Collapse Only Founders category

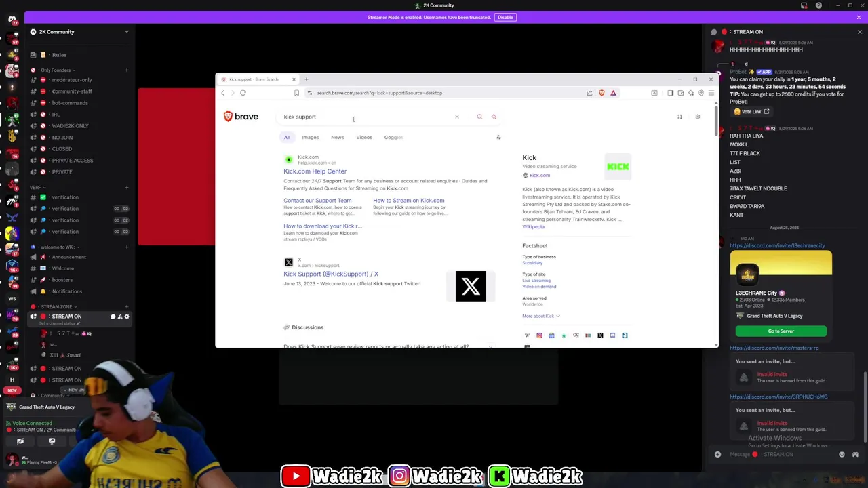pyautogui.click(x=56, y=70)
